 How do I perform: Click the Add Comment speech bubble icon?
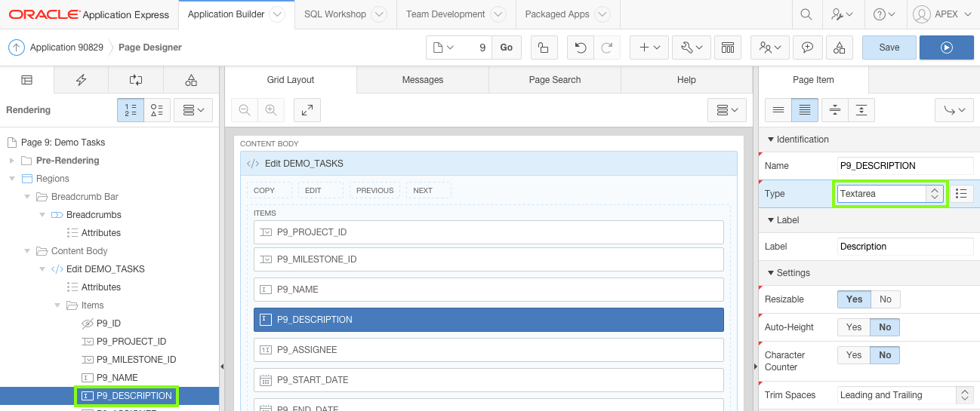[x=807, y=48]
